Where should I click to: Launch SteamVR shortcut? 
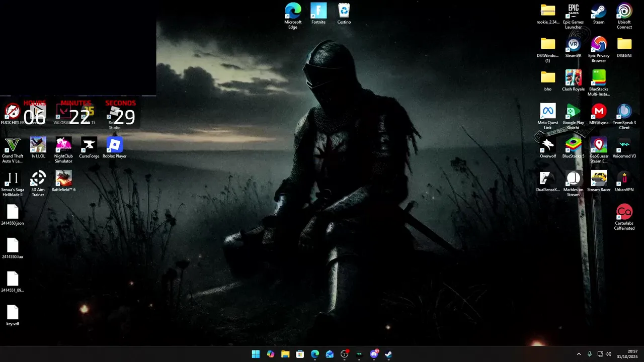(x=573, y=47)
